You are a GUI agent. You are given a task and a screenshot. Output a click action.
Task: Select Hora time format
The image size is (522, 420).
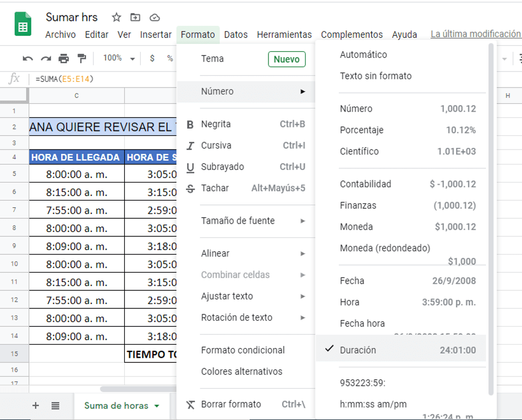tap(401, 302)
